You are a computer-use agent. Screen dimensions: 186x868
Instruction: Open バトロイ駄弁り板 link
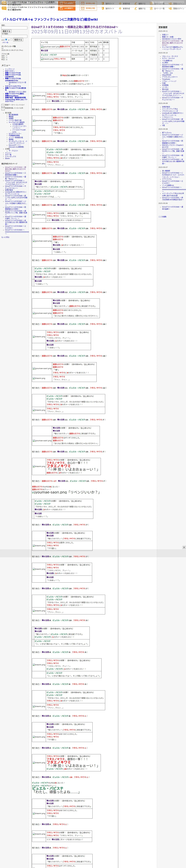pos(15,120)
